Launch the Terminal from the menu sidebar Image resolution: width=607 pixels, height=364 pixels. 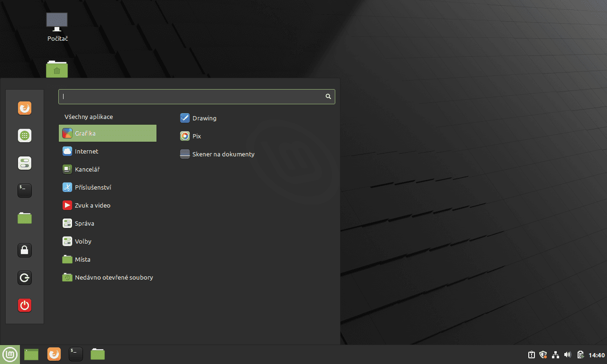(x=24, y=190)
